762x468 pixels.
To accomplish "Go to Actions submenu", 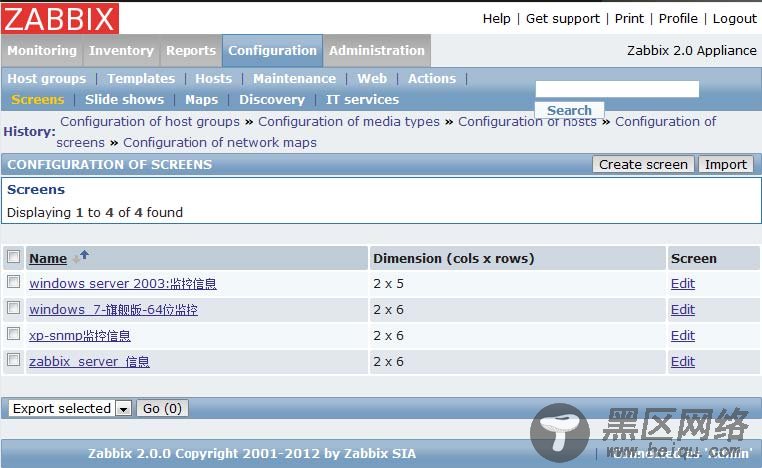I will point(432,79).
